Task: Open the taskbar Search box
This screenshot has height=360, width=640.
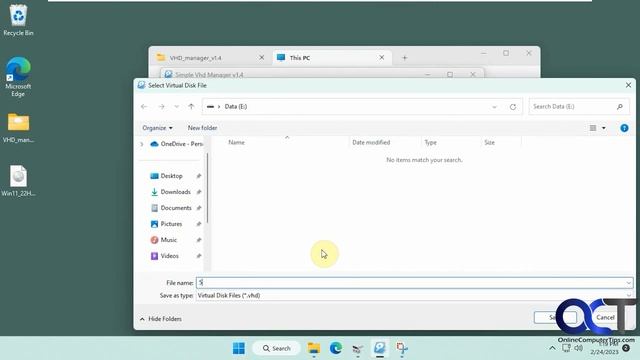Action: coord(277,348)
